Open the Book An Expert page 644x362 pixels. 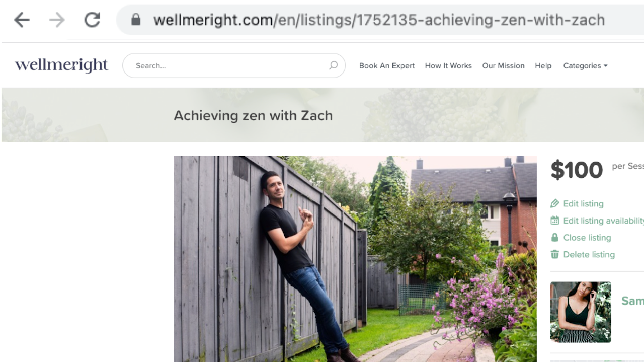click(387, 65)
